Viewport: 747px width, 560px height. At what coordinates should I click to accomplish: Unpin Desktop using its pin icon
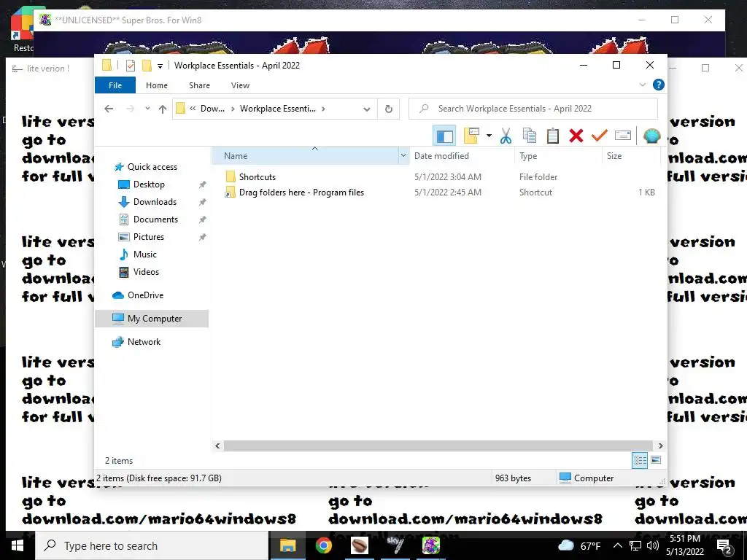click(x=203, y=184)
